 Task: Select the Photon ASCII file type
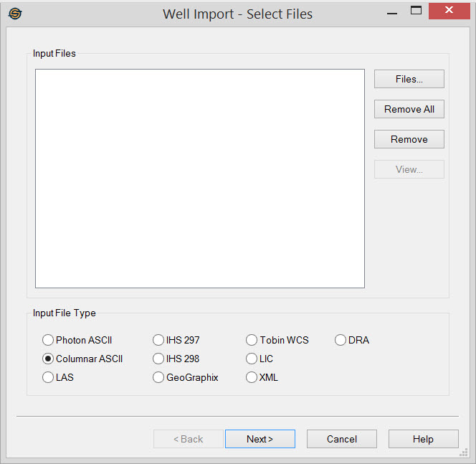pyautogui.click(x=48, y=340)
